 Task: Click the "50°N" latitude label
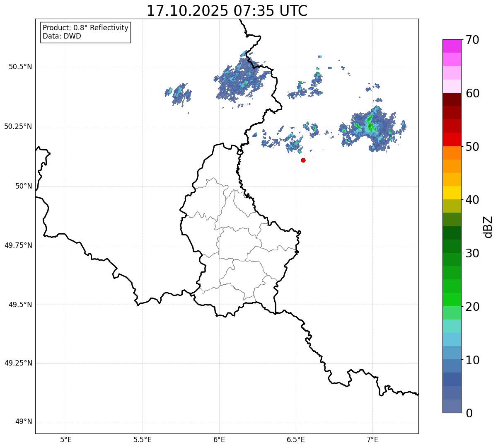coord(24,186)
